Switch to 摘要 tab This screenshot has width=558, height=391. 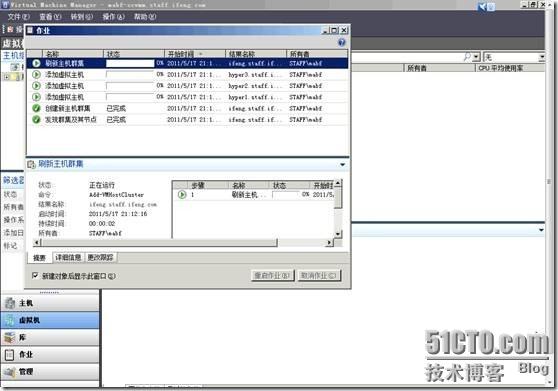[40, 258]
